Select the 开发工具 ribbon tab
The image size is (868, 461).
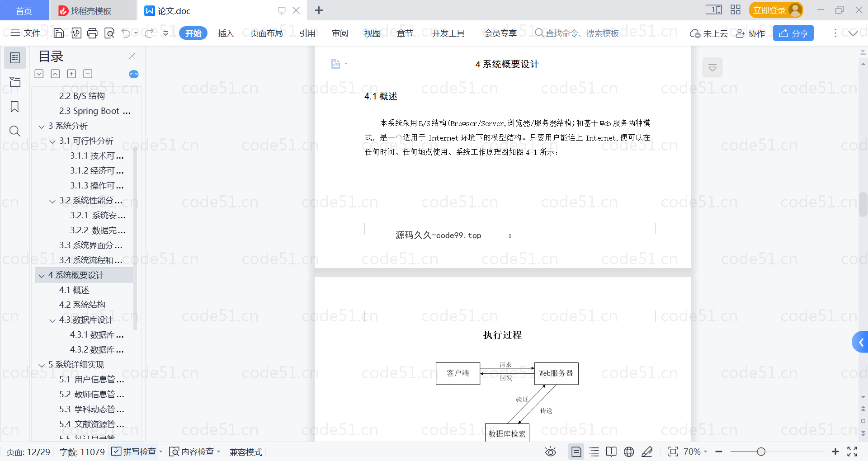click(x=448, y=33)
